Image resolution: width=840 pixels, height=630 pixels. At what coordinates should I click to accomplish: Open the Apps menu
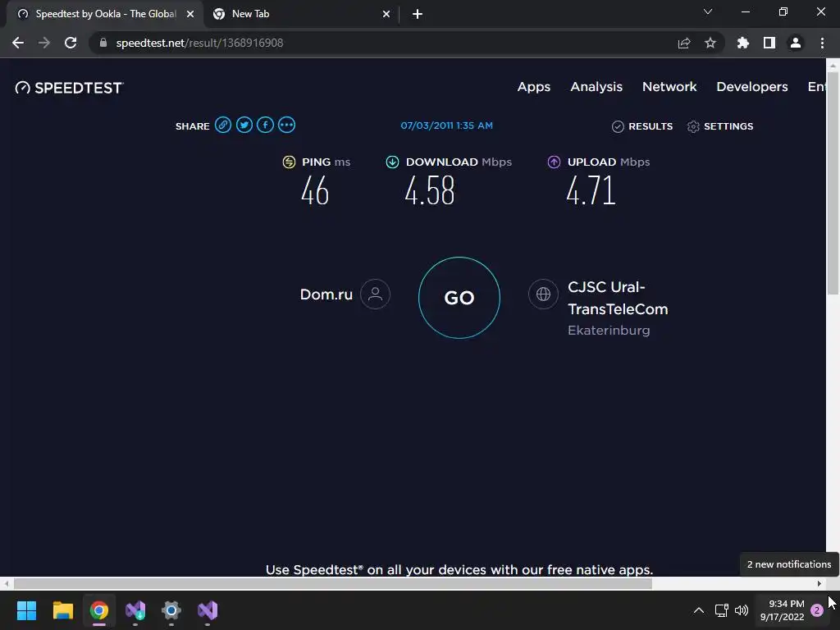click(x=533, y=87)
